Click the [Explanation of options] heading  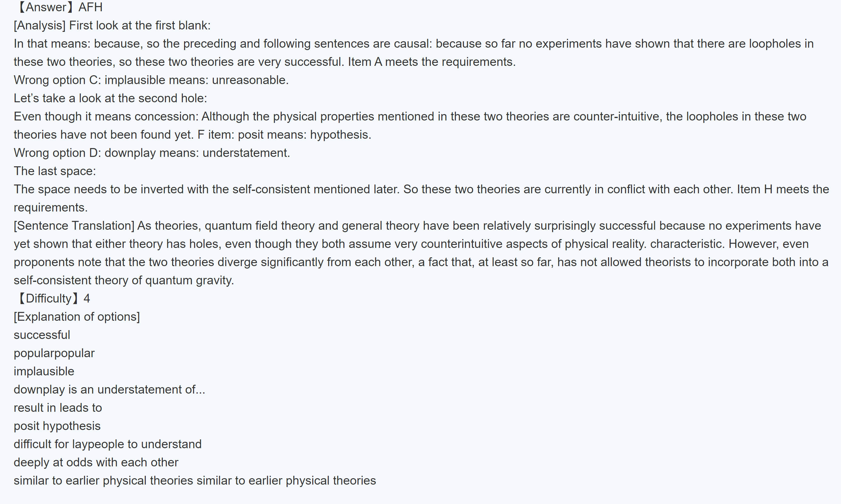coord(77,317)
